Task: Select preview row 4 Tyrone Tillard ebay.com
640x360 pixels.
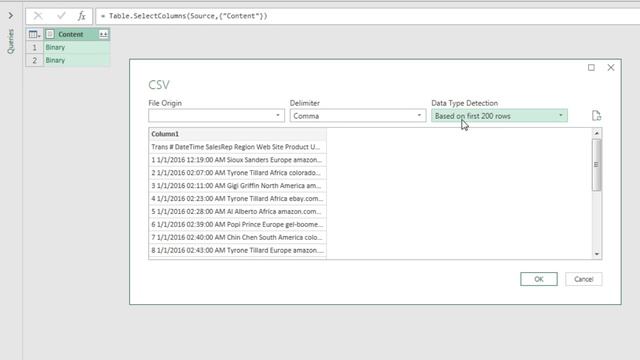Action: (237, 199)
